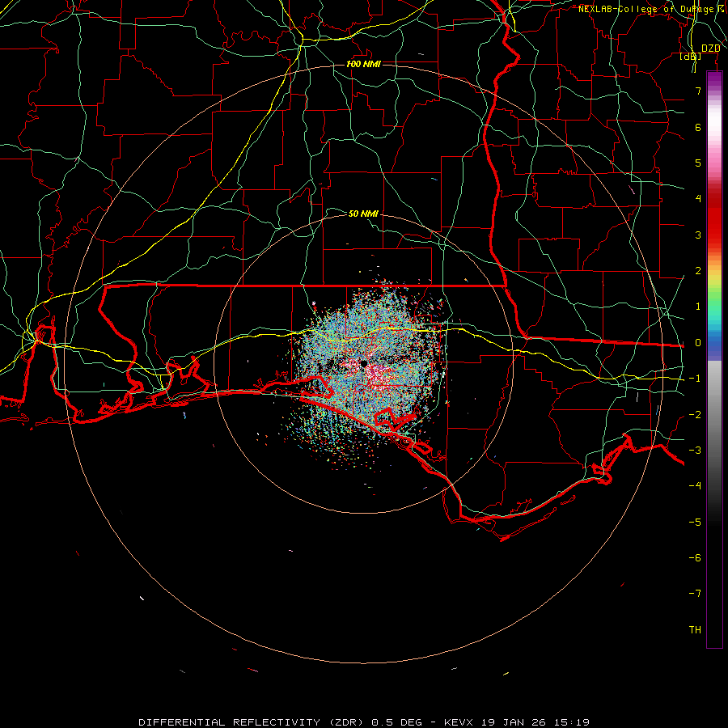Click the "1" value on the dB scale
The width and height of the screenshot is (728, 728).
698,307
